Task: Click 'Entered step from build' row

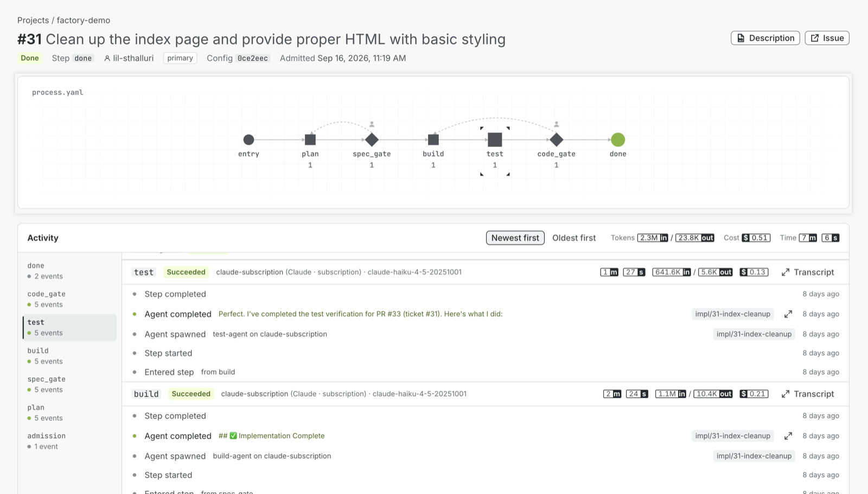Action: [x=486, y=372]
